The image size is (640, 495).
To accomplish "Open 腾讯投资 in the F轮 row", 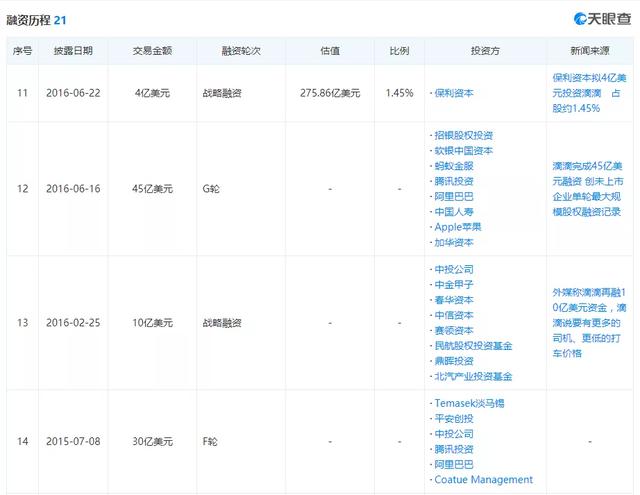I will tap(454, 449).
